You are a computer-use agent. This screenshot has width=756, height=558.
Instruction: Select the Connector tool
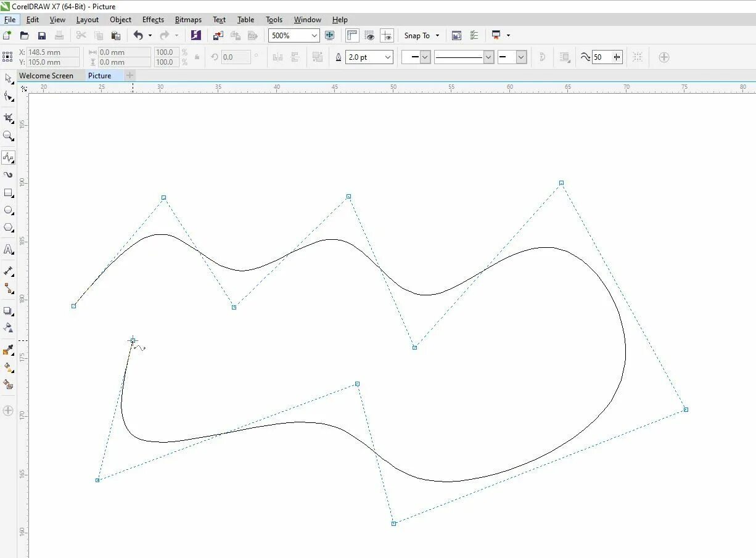[8, 288]
